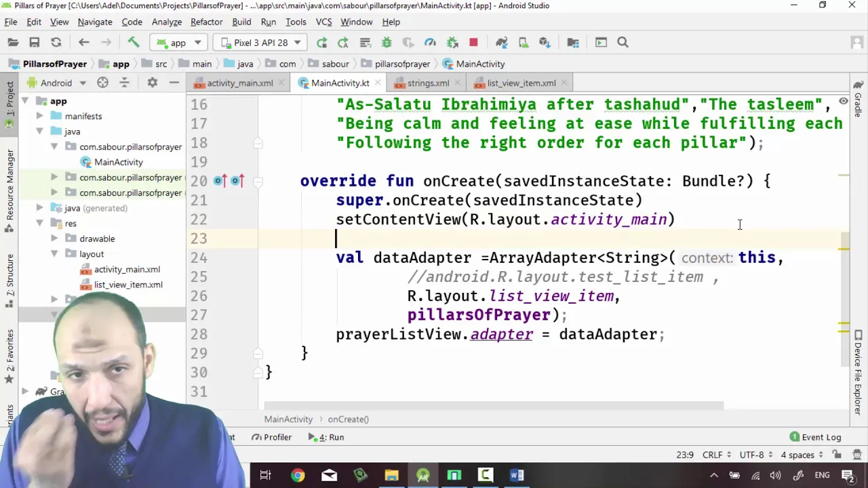
Task: Navigate back with the left arrow icon
Action: click(x=84, y=43)
